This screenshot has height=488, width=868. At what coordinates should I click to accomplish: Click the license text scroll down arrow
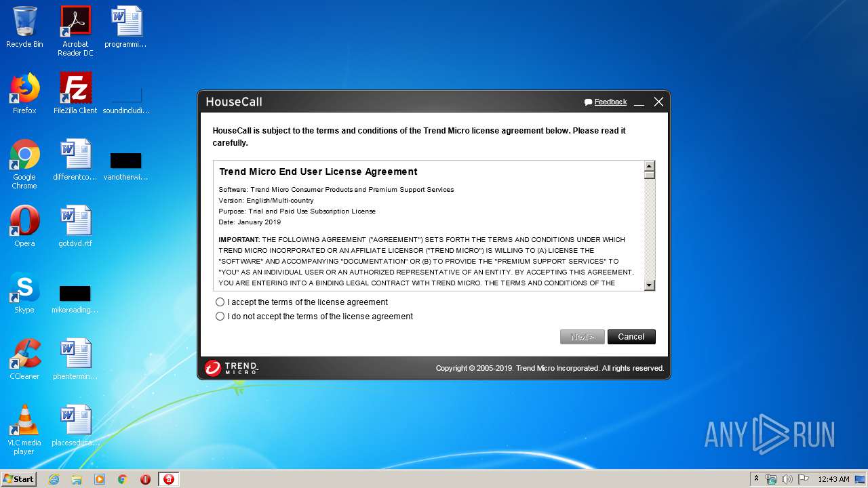[650, 285]
